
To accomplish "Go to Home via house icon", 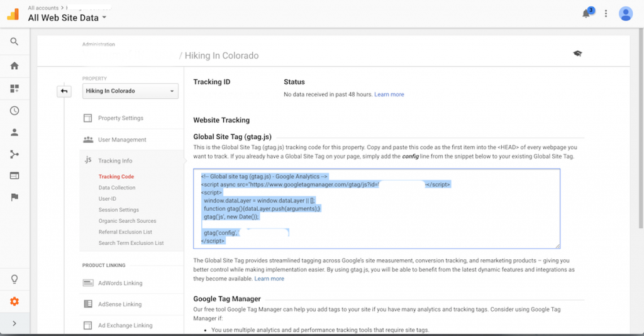I will (x=14, y=65).
